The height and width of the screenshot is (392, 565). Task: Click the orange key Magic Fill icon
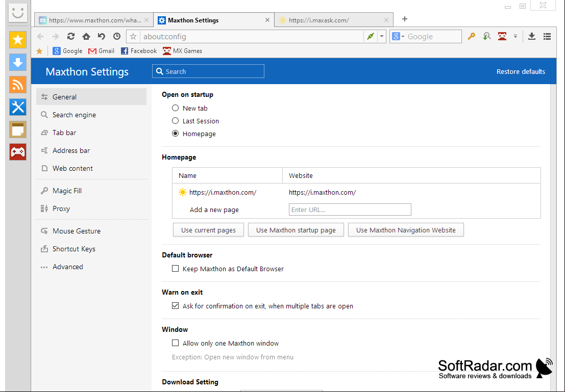click(471, 36)
